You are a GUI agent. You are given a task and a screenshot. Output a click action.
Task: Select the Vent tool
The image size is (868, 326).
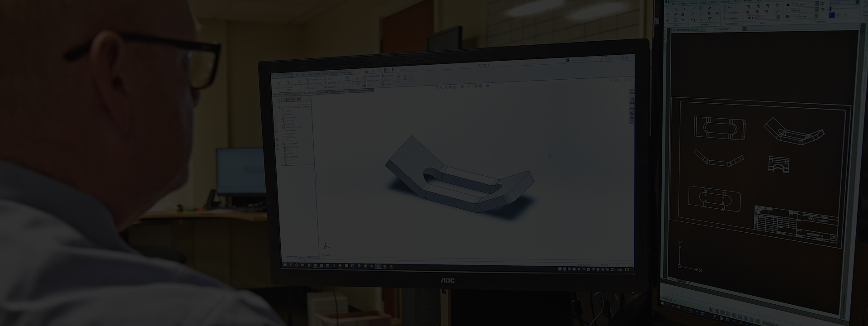367,85
